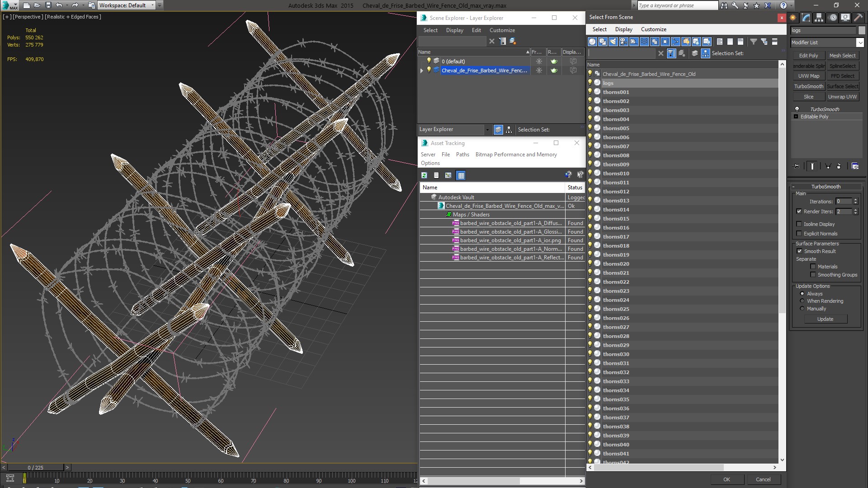Expand Editable Poly plus in modifier stack

point(796,117)
